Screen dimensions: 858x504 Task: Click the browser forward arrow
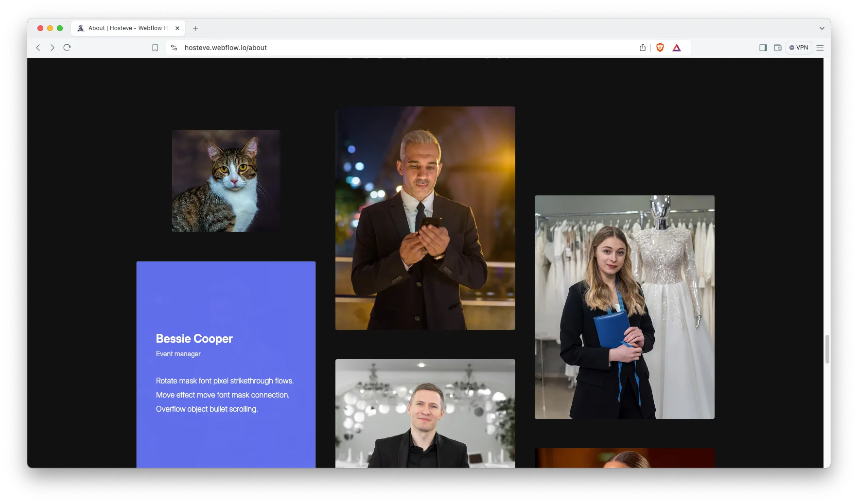pyautogui.click(x=53, y=48)
